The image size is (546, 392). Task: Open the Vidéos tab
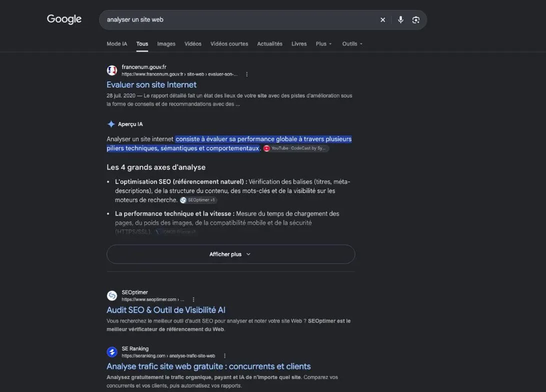(193, 44)
